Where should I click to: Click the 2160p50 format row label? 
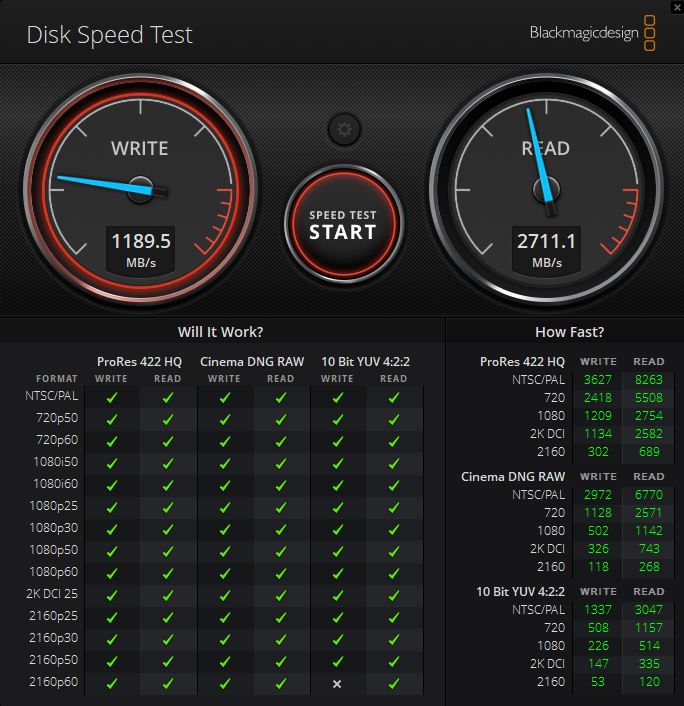pos(53,660)
